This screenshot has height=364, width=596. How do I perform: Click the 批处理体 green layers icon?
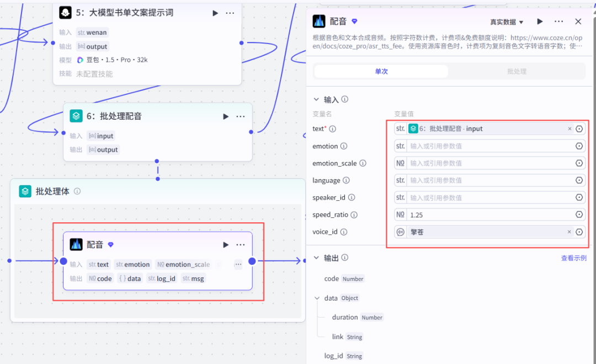[x=25, y=191]
